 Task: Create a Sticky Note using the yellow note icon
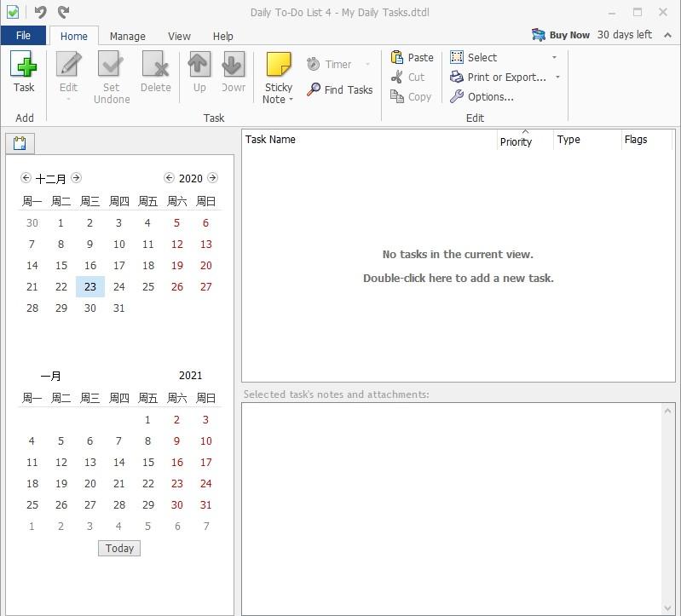click(279, 64)
